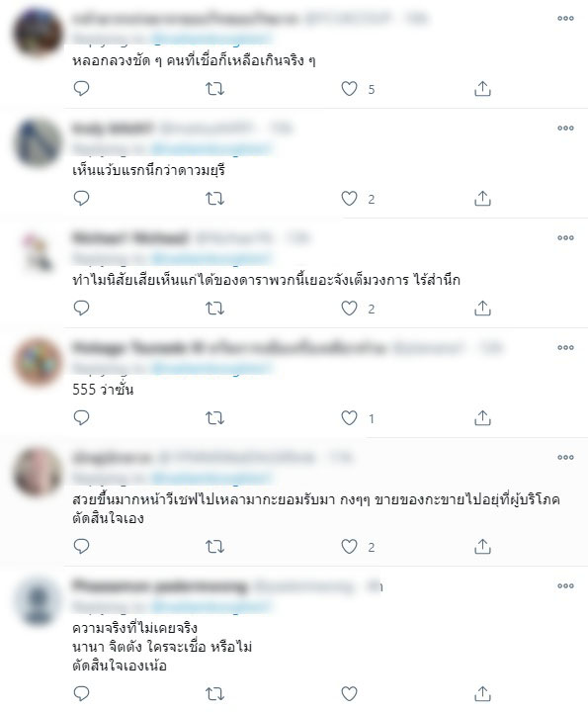Open the avatar of the '555' tweet author
The height and width of the screenshot is (712, 588).
(38, 362)
